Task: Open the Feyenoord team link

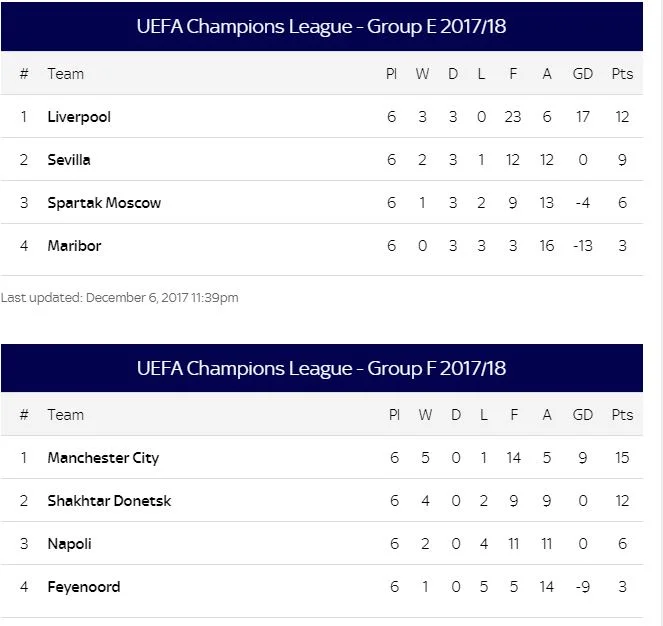Action: tap(84, 587)
